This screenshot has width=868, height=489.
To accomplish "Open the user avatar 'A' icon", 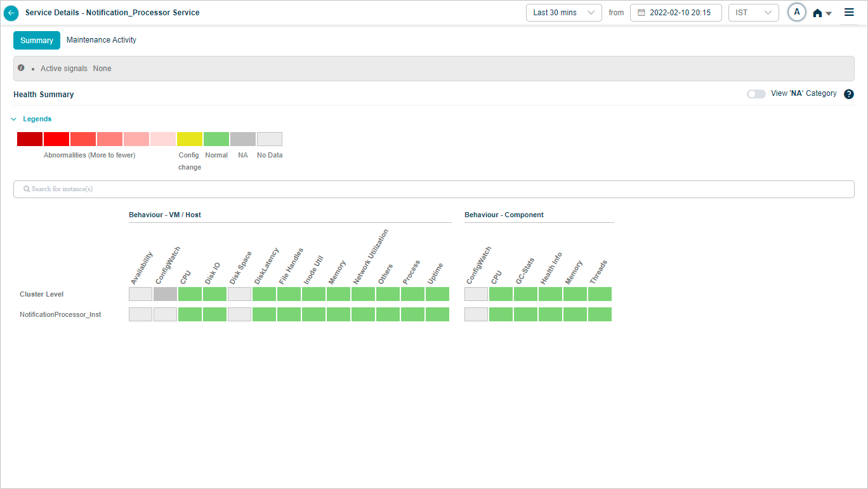I will tap(796, 13).
